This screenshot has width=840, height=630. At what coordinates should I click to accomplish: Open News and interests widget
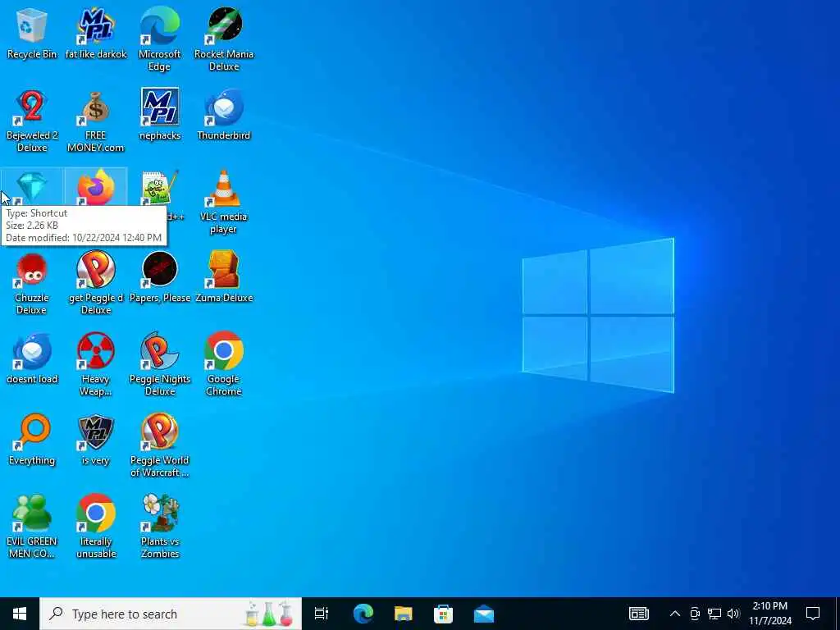tap(638, 614)
